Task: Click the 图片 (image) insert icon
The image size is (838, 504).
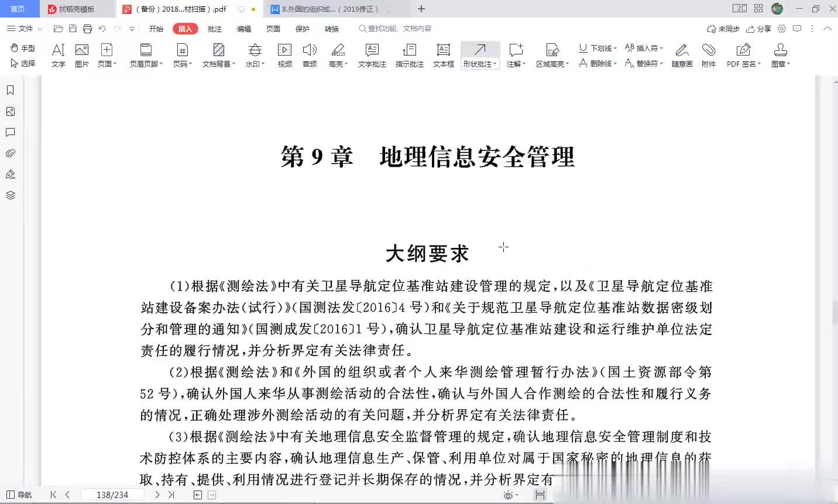Action: (x=82, y=56)
